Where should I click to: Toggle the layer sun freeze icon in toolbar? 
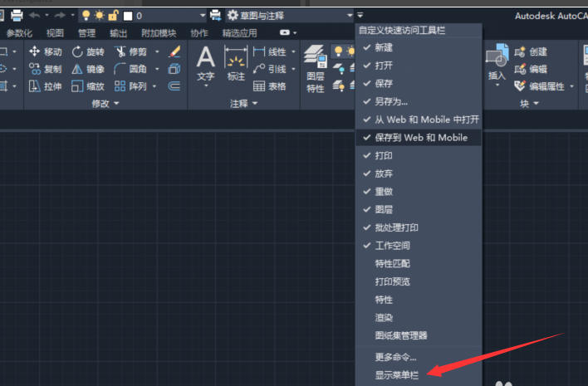point(100,16)
